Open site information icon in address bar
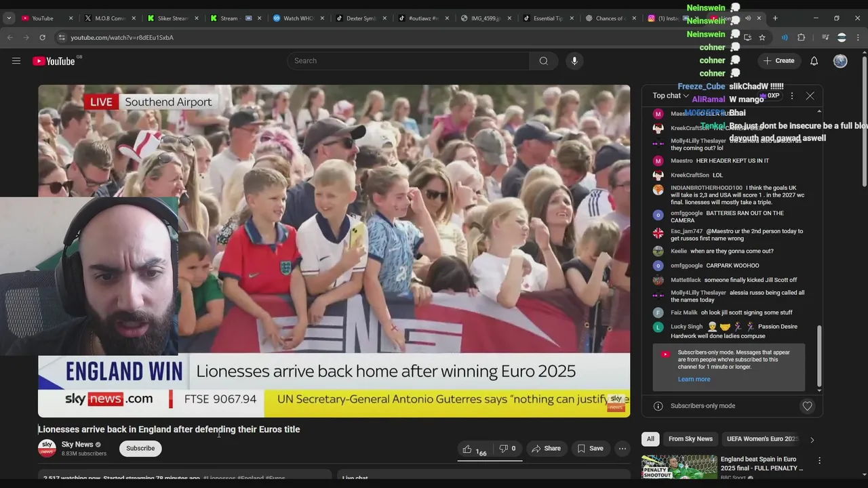 [x=62, y=37]
